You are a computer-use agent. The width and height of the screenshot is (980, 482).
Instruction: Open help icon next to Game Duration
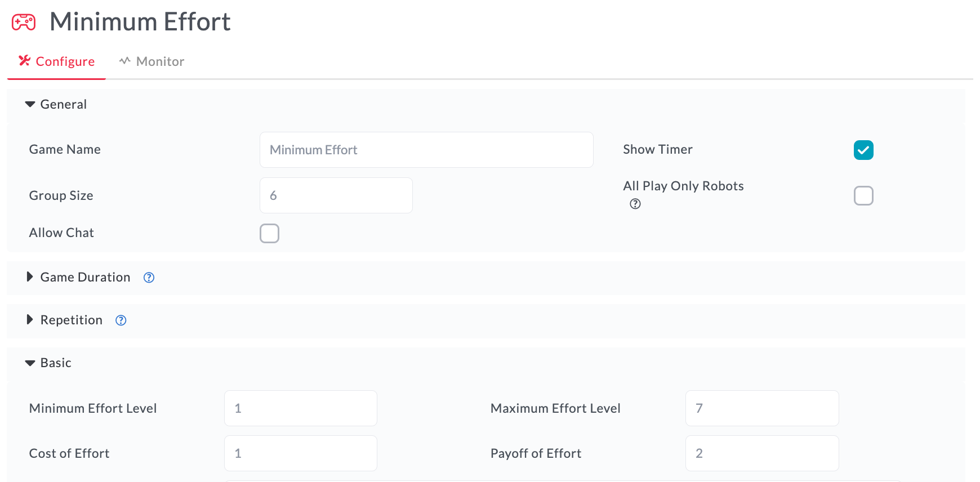[149, 278]
